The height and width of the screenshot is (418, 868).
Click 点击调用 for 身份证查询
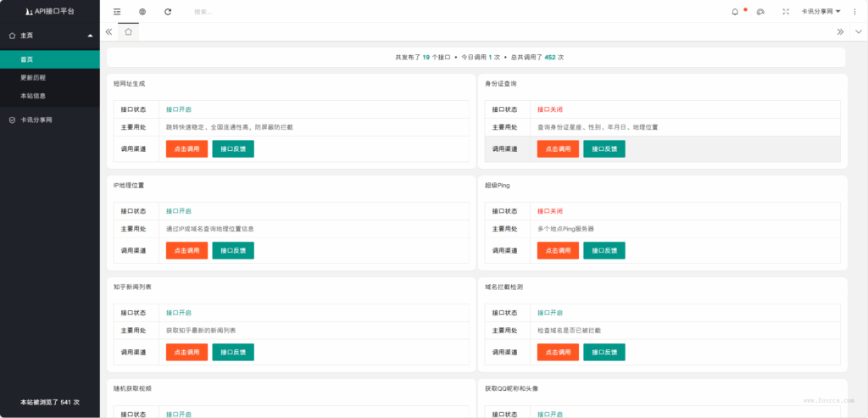tap(558, 149)
